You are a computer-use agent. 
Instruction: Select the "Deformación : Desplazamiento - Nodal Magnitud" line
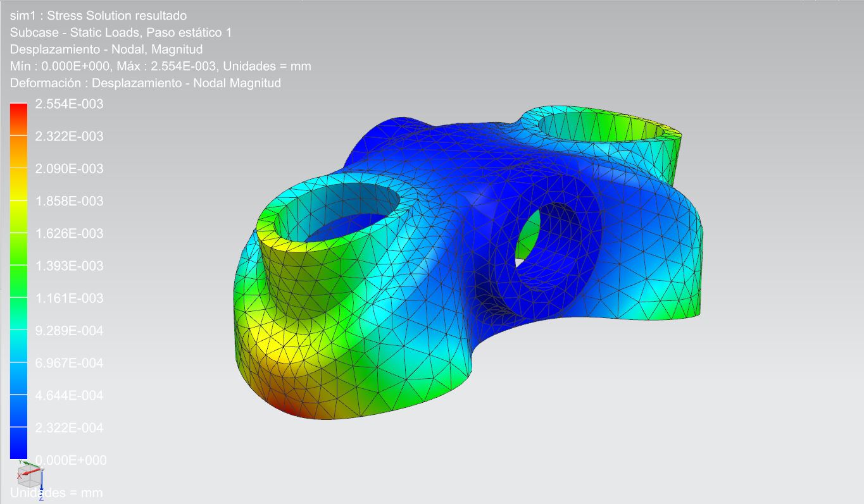[x=146, y=83]
